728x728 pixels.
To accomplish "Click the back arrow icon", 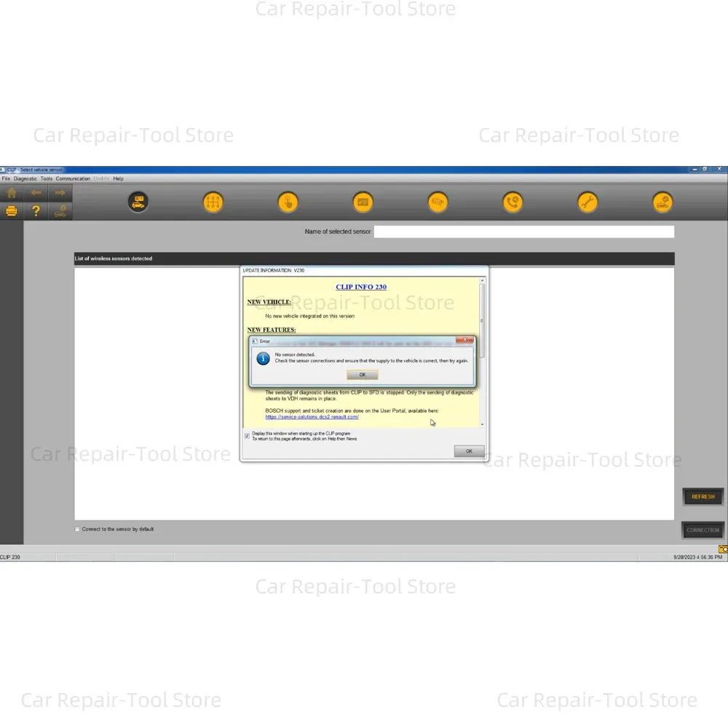I will [36, 193].
